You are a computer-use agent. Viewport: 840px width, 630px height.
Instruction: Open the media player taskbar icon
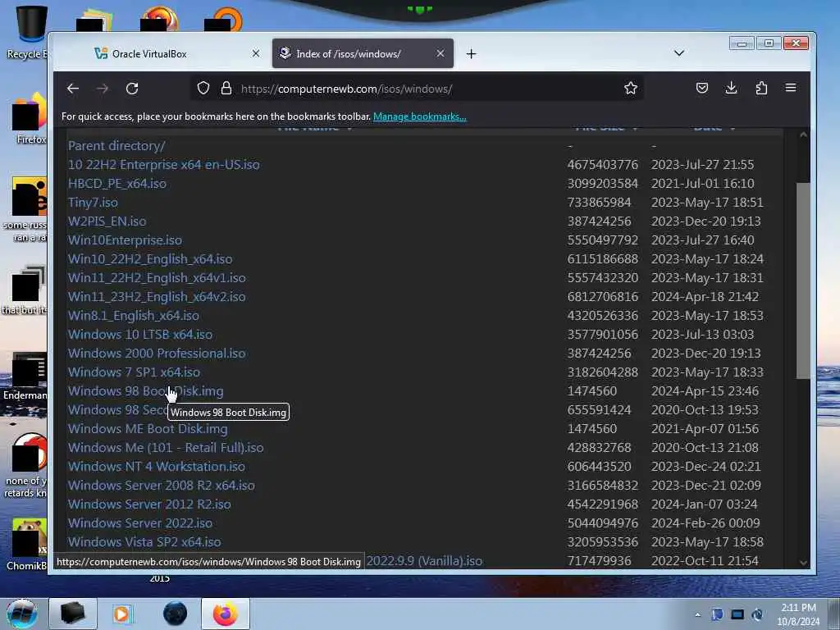point(122,614)
